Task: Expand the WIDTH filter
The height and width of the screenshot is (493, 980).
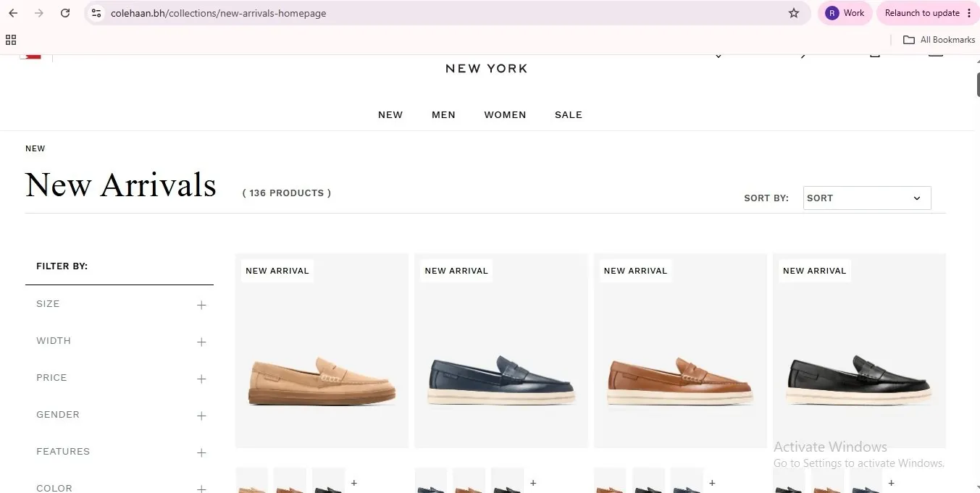Action: [121, 341]
